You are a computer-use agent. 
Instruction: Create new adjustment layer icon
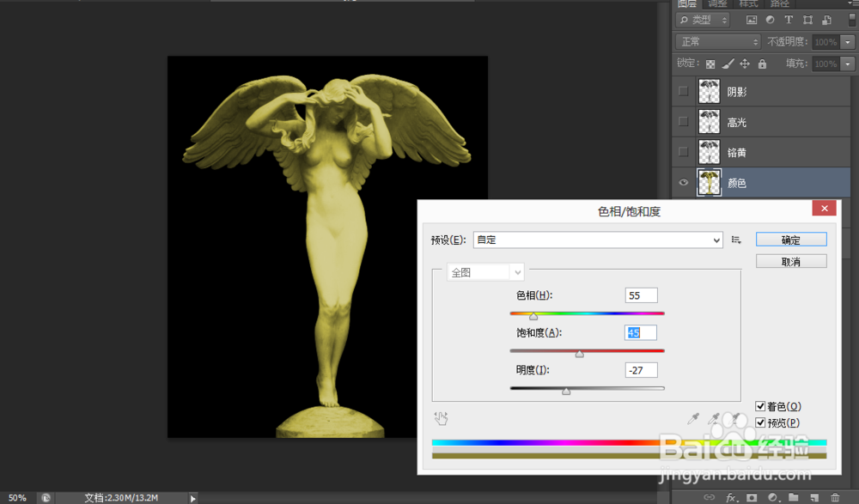[772, 497]
